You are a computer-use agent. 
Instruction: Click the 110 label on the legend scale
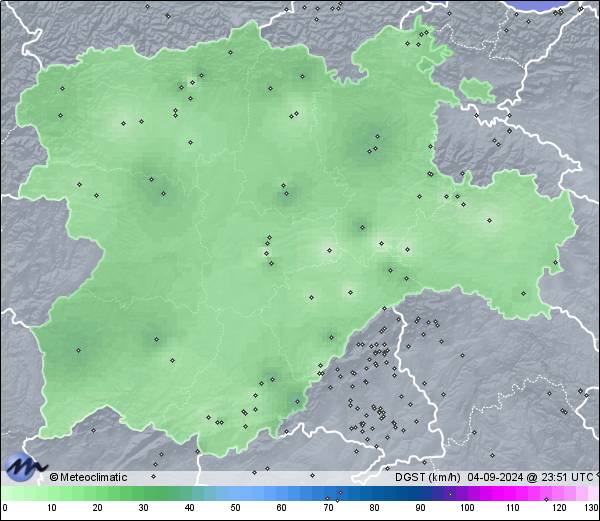[x=513, y=508]
